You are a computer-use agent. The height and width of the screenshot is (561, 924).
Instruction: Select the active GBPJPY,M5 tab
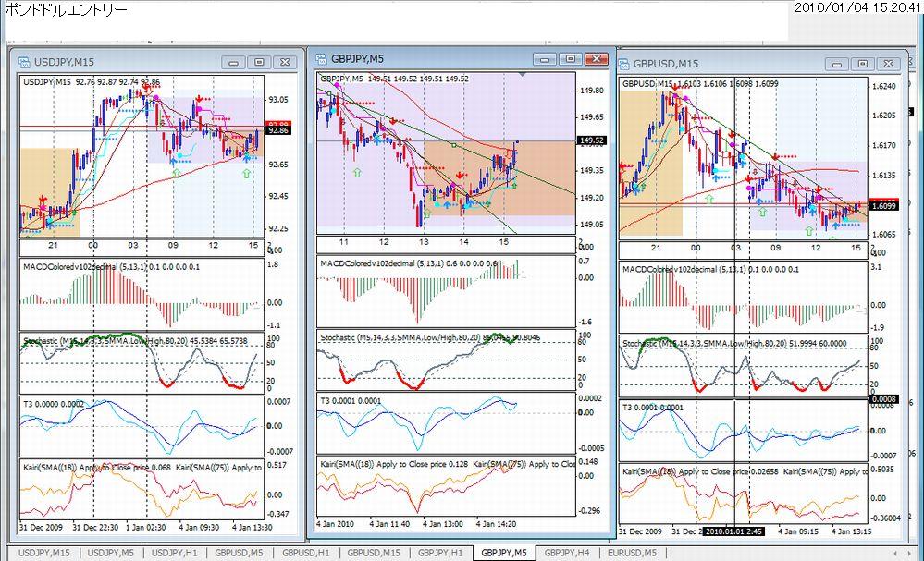coord(504,553)
